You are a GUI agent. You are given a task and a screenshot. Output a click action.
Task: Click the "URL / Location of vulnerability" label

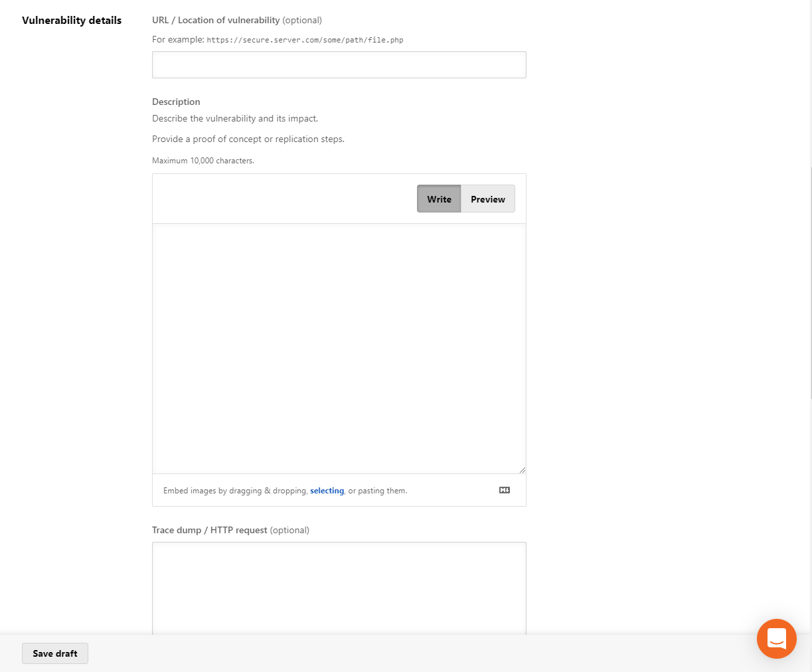[x=216, y=20]
